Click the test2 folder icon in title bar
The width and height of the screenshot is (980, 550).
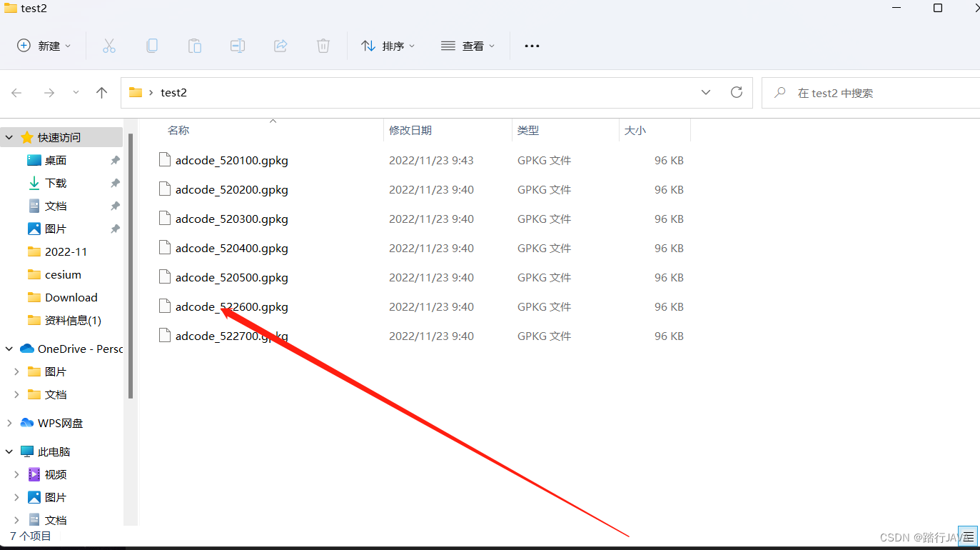(x=10, y=8)
